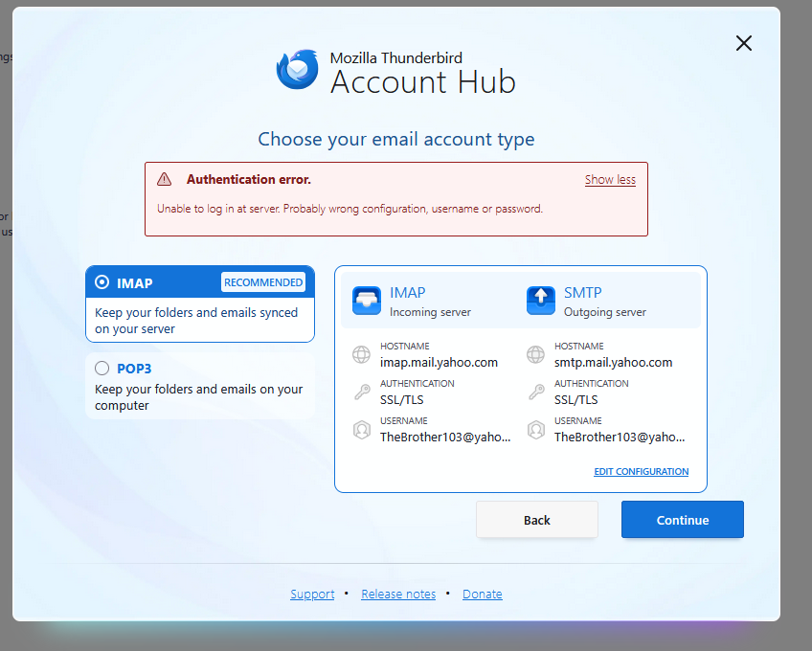Select the POP3 radio button

coord(102,369)
